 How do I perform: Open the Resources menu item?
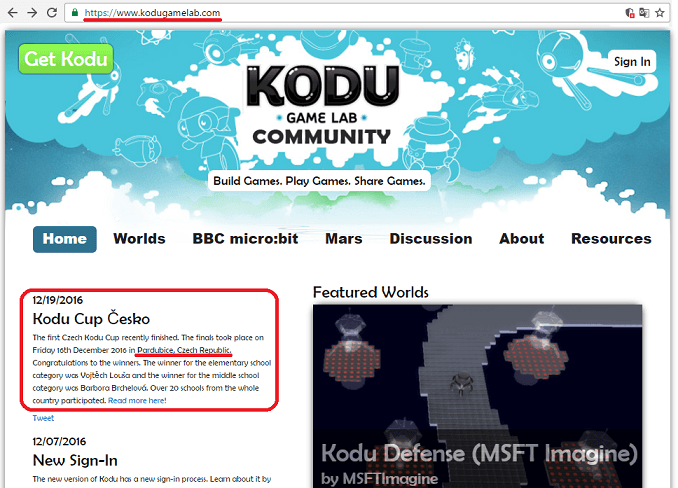pos(611,239)
